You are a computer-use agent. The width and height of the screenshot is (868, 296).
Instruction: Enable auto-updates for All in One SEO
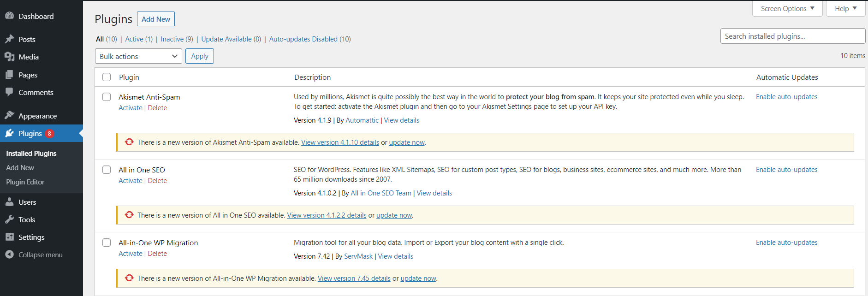tap(786, 170)
